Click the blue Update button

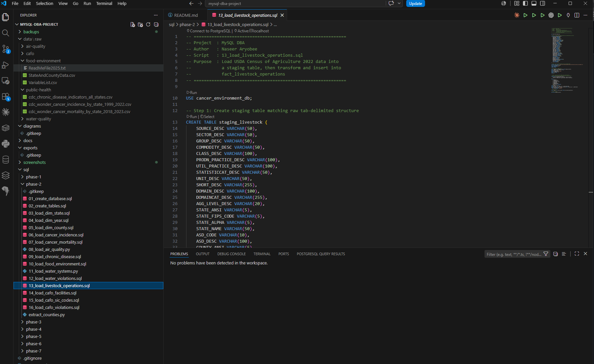point(415,4)
